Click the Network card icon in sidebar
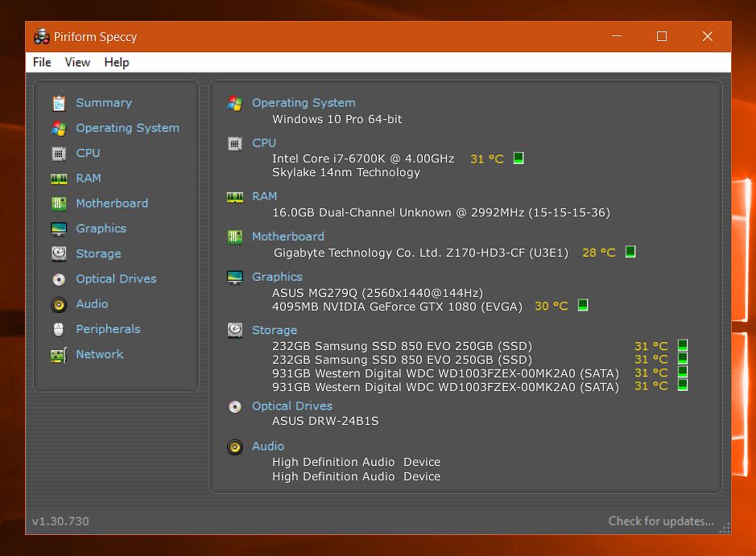 pyautogui.click(x=59, y=355)
